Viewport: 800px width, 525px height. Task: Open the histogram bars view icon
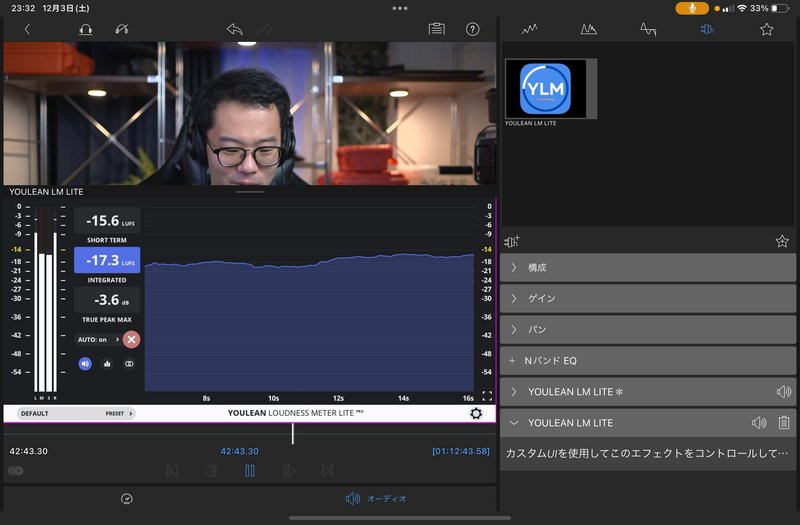coord(107,364)
